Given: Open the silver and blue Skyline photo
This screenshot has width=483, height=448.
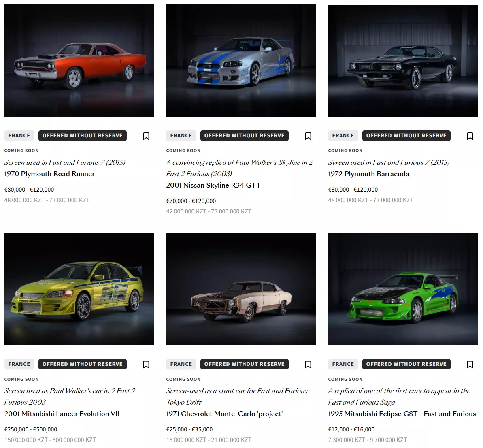Looking at the screenshot, I should click(x=241, y=60).
